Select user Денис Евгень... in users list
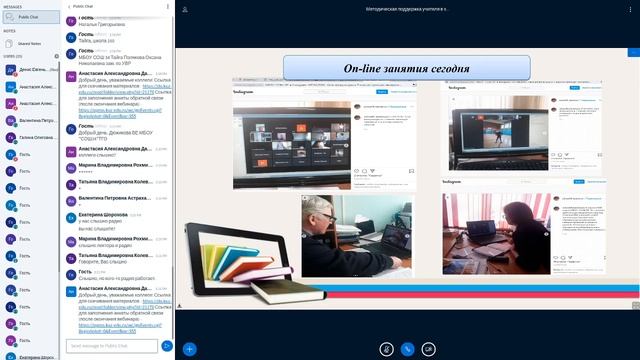The image size is (640, 360). (x=31, y=70)
